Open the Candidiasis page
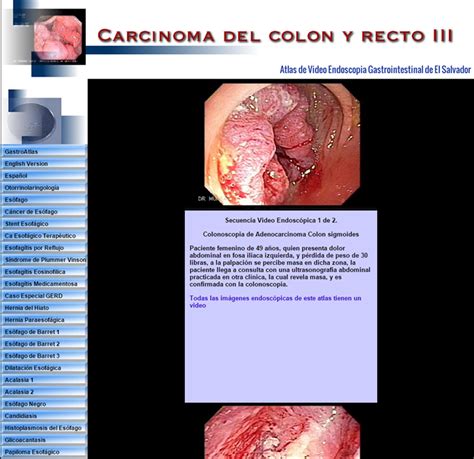 (44, 415)
